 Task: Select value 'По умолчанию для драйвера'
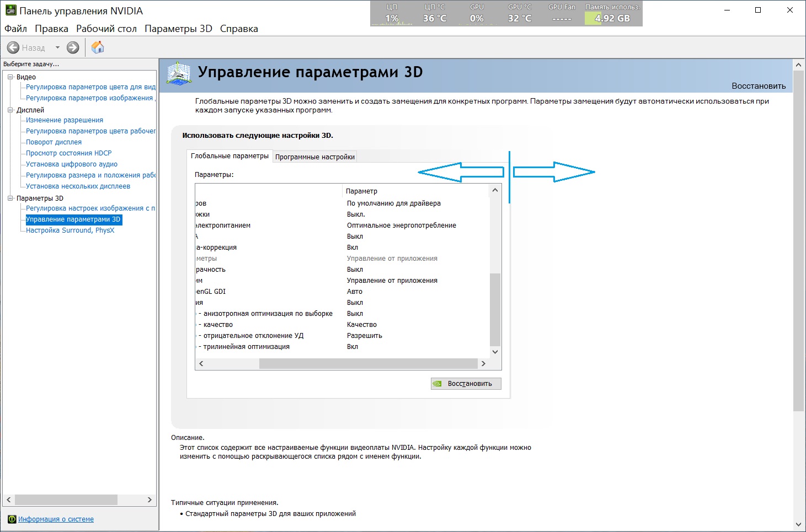[x=394, y=203]
